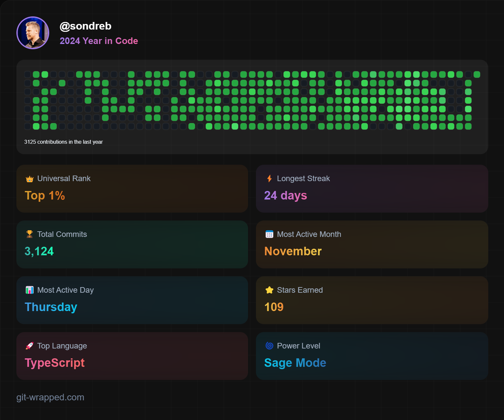Click the Longest Streak label
504x420 pixels.
(x=304, y=178)
